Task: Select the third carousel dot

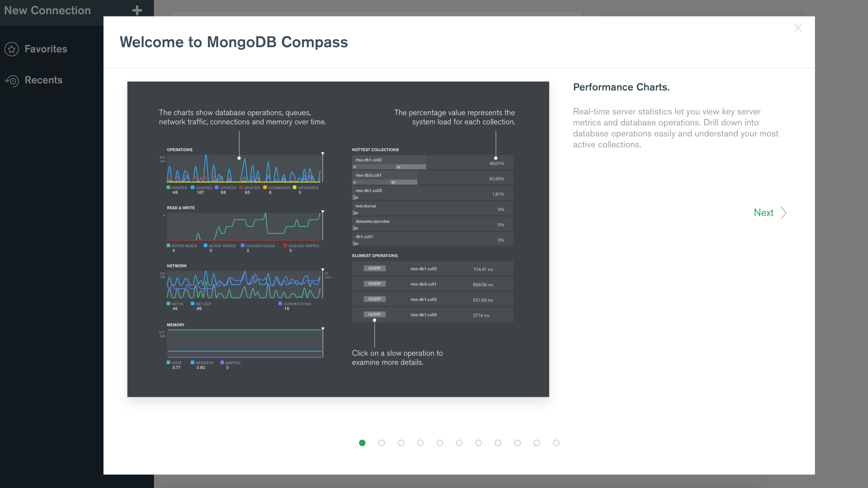Action: click(x=401, y=443)
